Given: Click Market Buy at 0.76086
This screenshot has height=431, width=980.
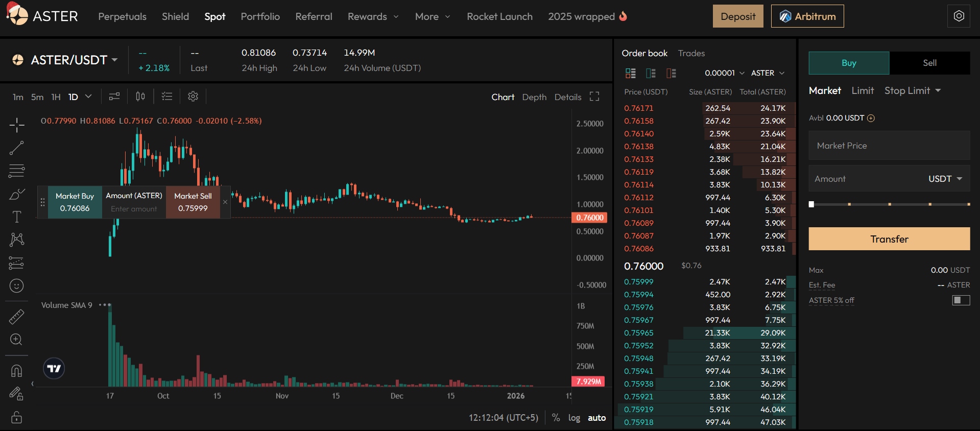Looking at the screenshot, I should [x=75, y=202].
